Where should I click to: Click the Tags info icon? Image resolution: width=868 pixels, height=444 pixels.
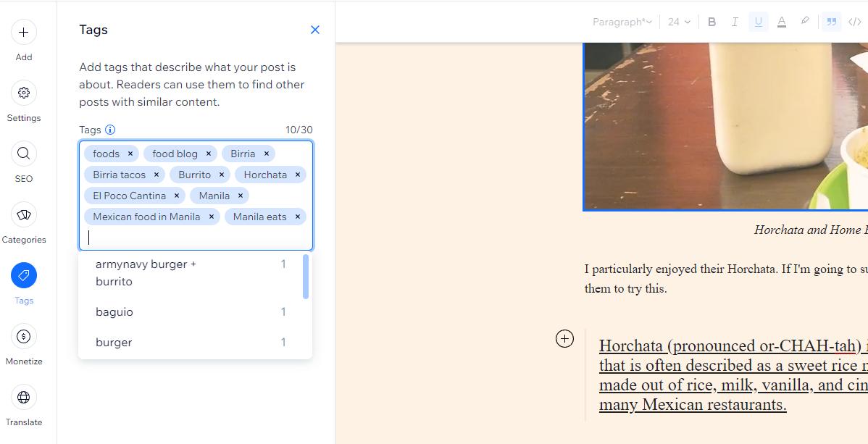click(110, 130)
